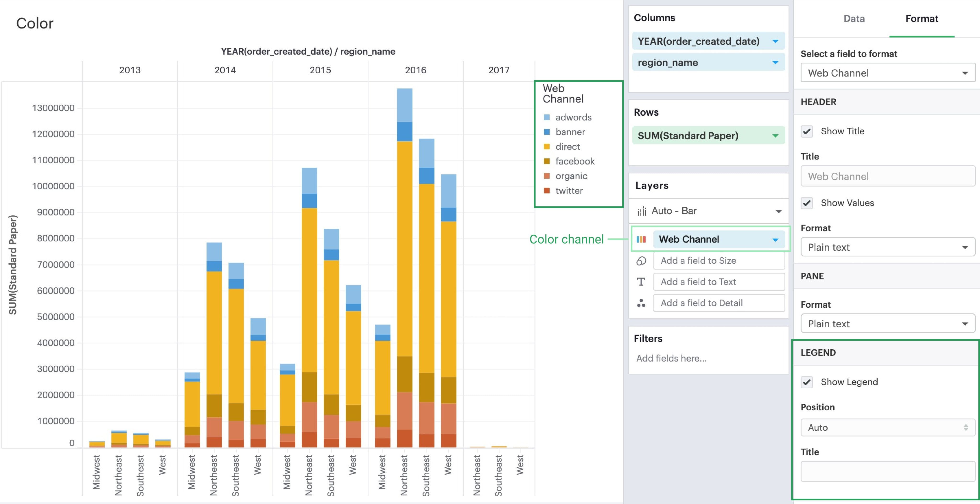Click the Detail channel dots icon
The image size is (980, 504).
tap(641, 303)
